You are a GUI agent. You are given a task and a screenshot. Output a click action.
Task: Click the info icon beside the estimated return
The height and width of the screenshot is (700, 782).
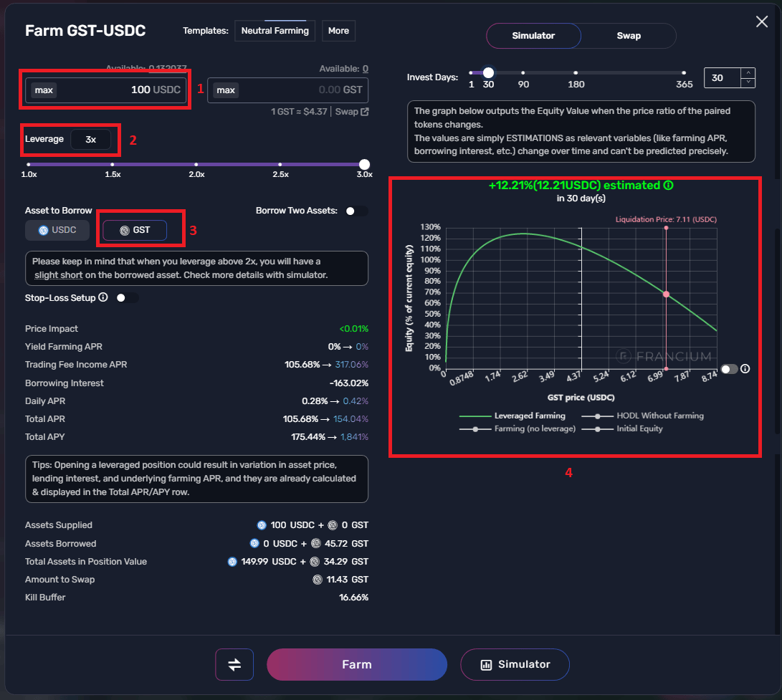click(669, 186)
